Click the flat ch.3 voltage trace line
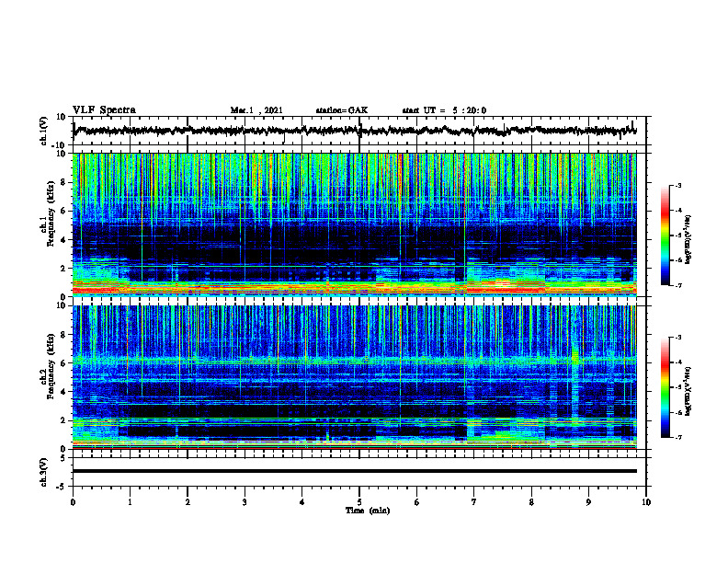 (x=355, y=471)
